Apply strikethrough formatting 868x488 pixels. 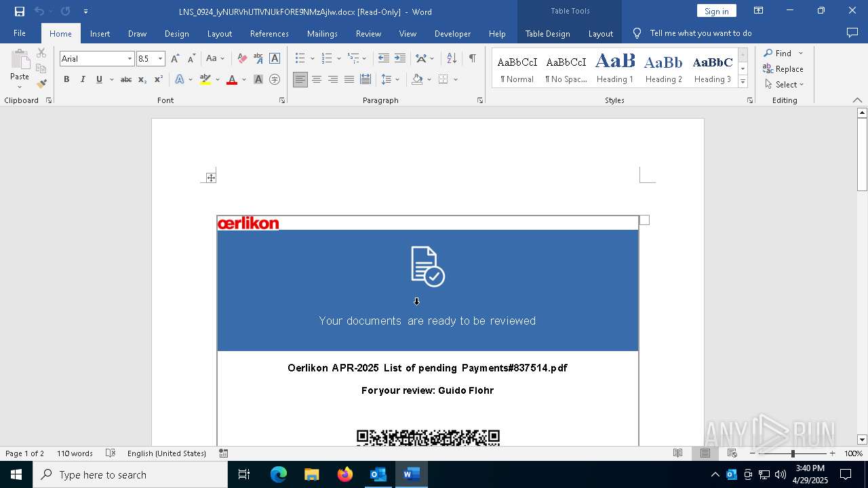(x=126, y=79)
